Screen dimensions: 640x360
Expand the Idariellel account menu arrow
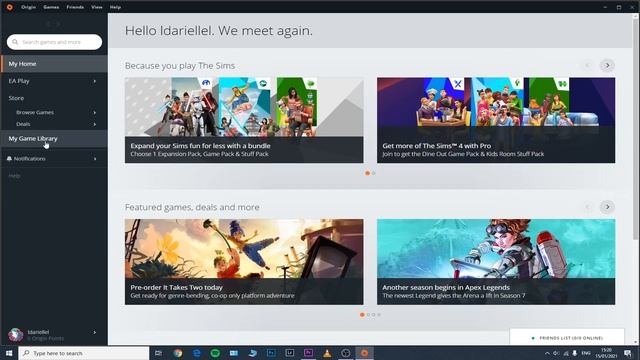click(95, 333)
